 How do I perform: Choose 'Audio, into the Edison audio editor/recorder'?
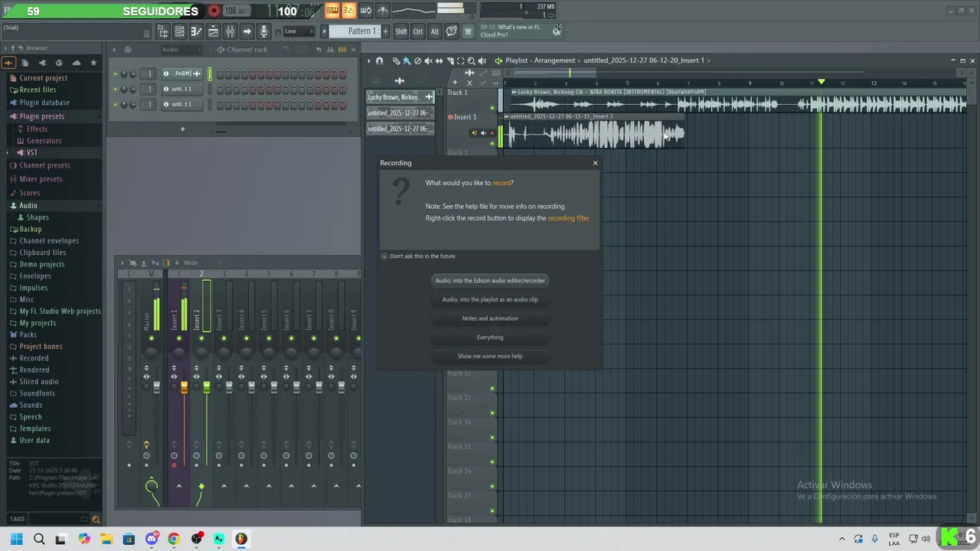coord(490,281)
